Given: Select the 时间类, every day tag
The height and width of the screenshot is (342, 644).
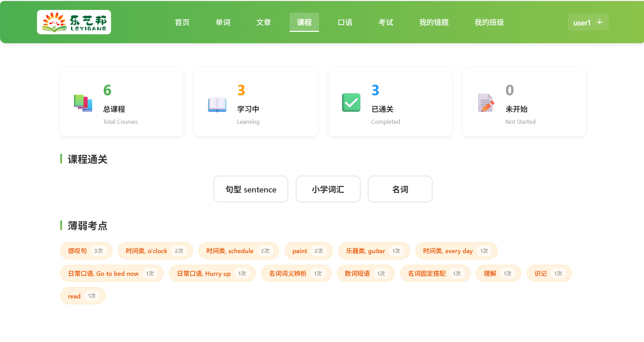Looking at the screenshot, I should tap(456, 251).
